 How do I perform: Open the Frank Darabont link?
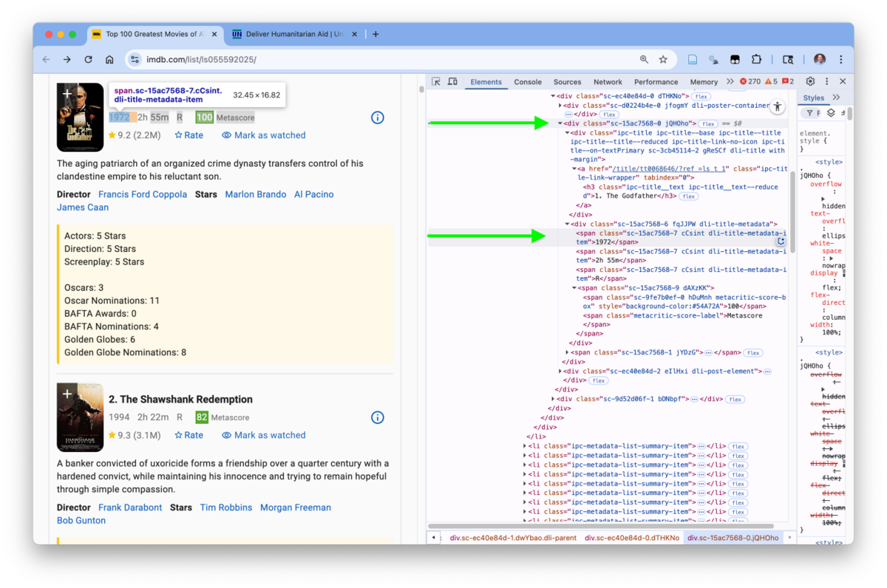tap(130, 507)
